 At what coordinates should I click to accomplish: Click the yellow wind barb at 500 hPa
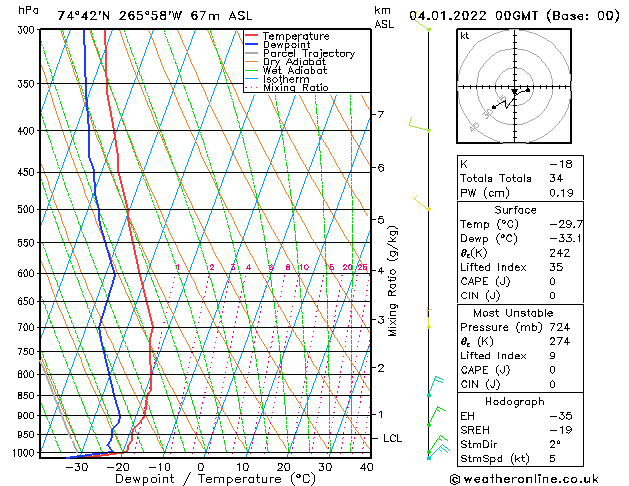coord(422,203)
